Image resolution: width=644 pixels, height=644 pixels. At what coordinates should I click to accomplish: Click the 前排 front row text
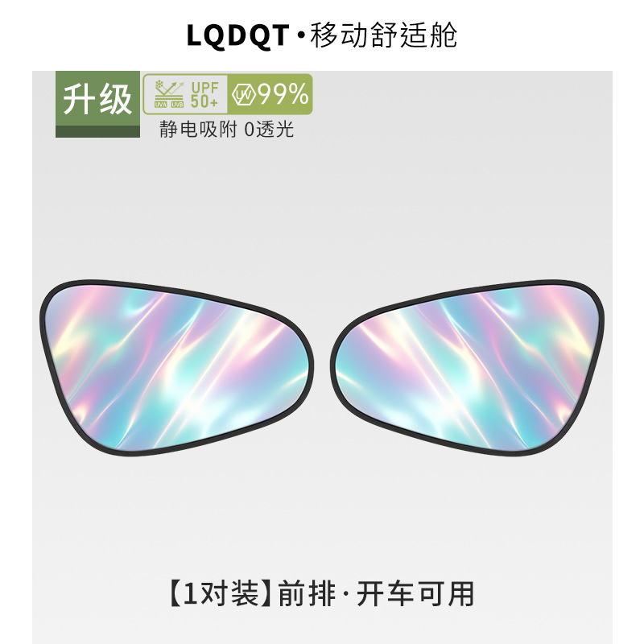[307, 593]
